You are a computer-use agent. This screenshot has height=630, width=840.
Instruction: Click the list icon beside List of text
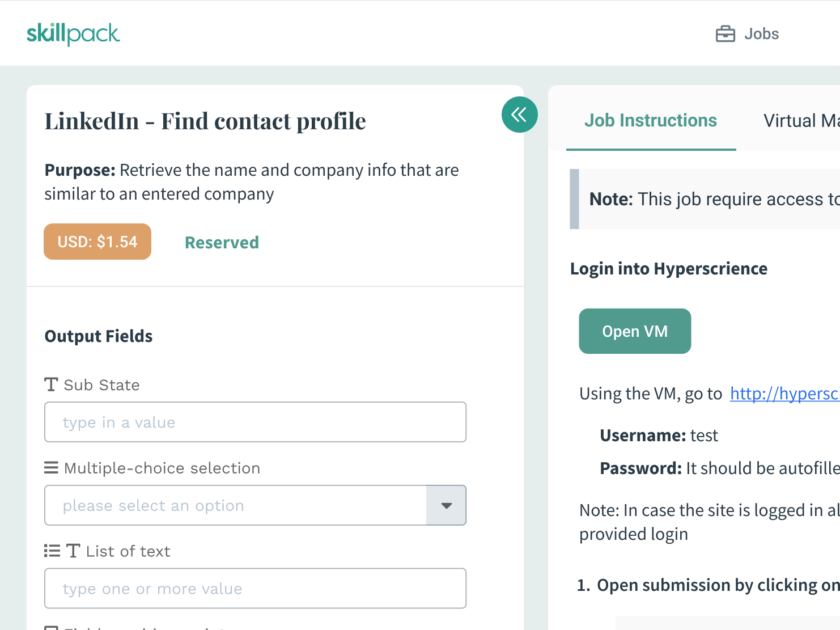[x=52, y=551]
